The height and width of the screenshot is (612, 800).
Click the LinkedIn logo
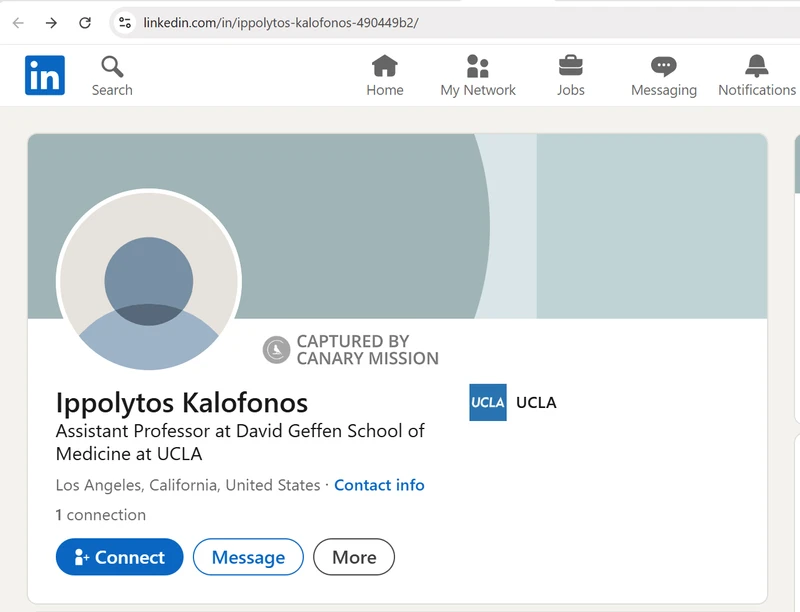point(45,75)
